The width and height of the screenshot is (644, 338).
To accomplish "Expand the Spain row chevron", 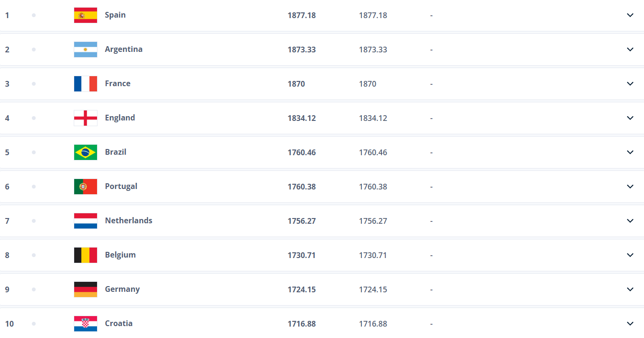I will click(x=630, y=15).
